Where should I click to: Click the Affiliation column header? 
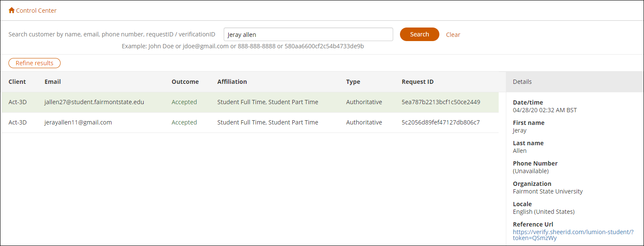click(x=232, y=82)
